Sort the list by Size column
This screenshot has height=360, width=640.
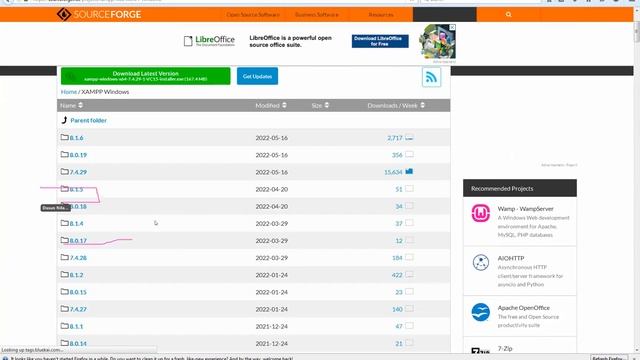pyautogui.click(x=320, y=105)
